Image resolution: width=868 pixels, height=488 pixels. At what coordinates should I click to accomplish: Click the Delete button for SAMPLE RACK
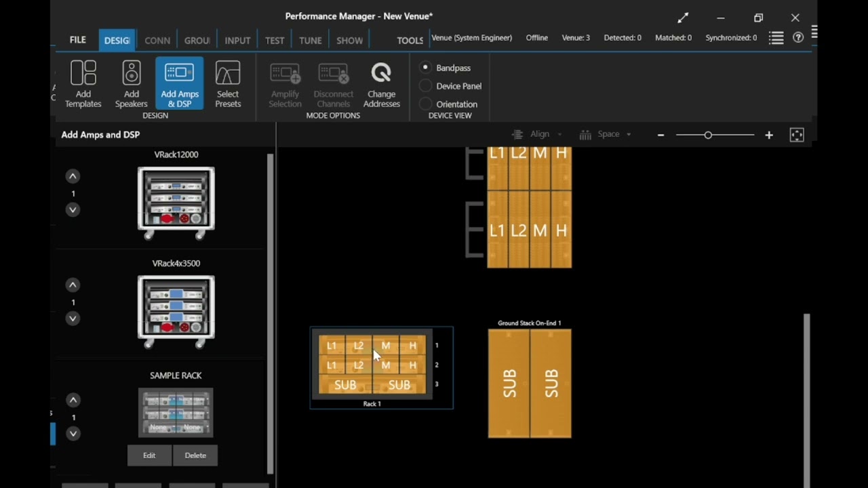pos(195,455)
